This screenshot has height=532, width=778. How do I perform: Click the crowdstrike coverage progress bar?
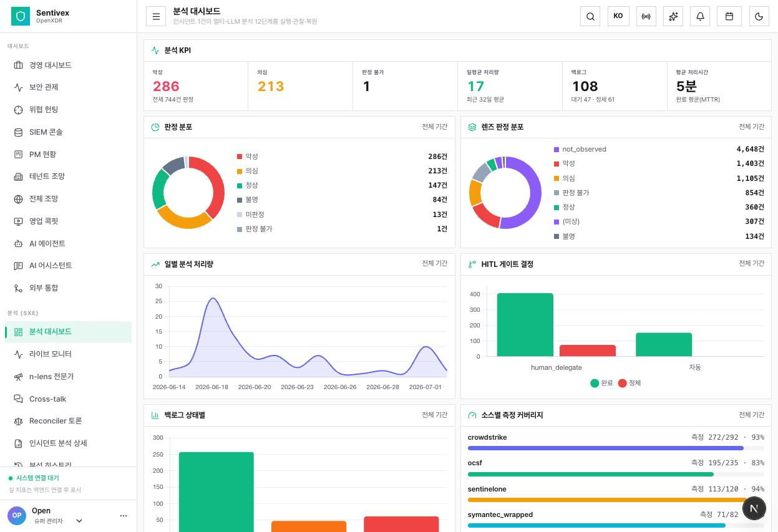[x=616, y=448]
